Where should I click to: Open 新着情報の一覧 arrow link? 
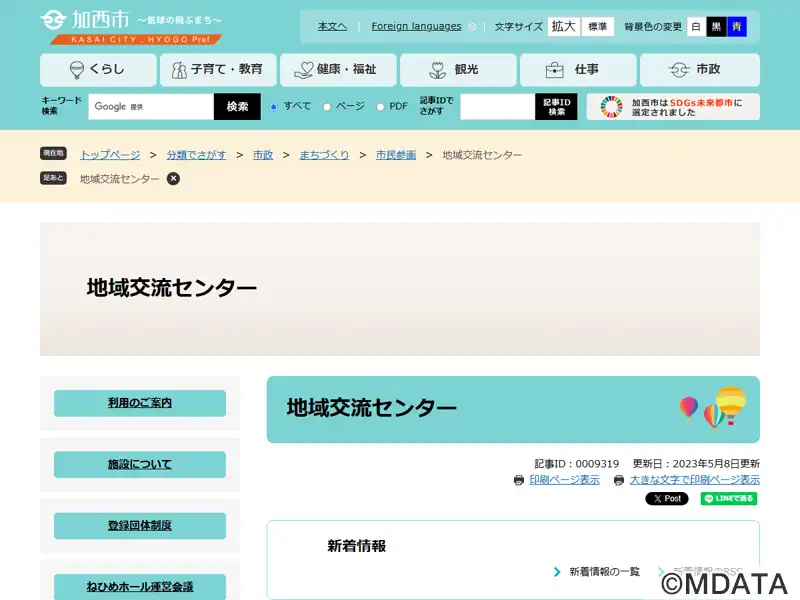597,572
